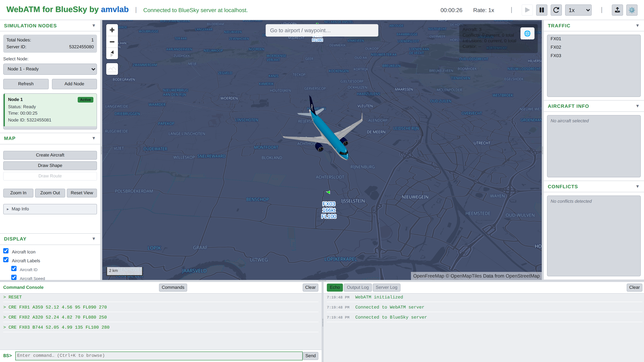Click the green FX03 aircraft marker
The height and width of the screenshot is (362, 644).
pos(328,192)
